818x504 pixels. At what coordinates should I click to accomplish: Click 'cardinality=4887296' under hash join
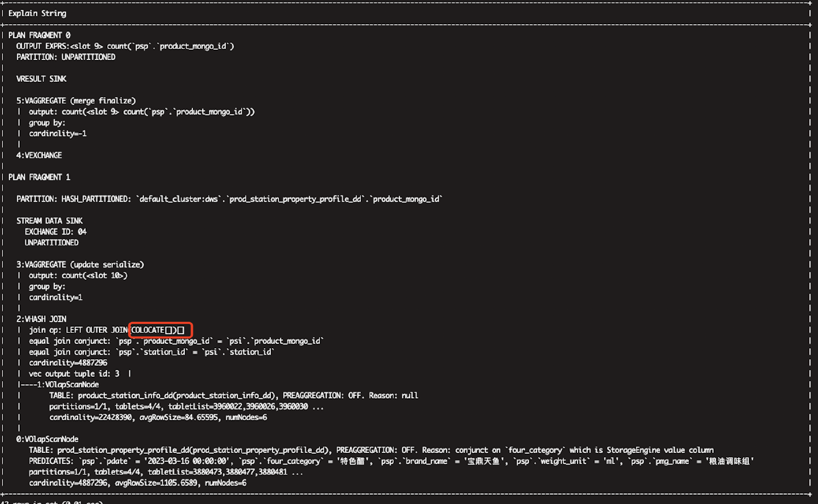click(x=68, y=363)
